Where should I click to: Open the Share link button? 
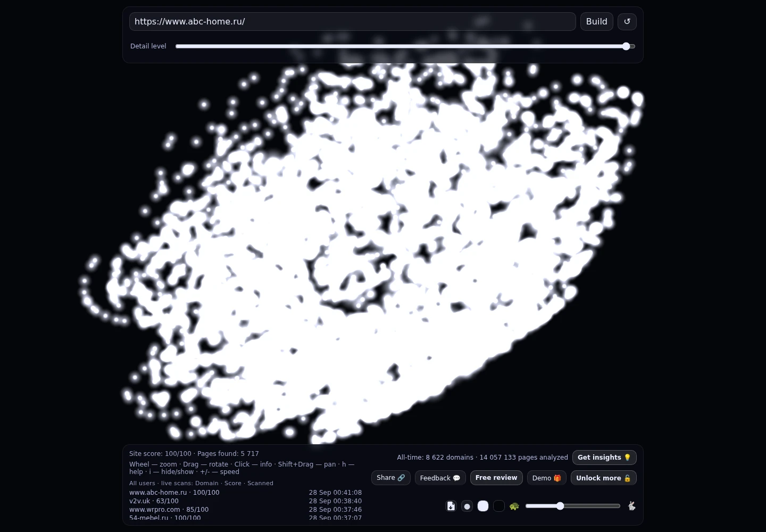[x=391, y=478]
